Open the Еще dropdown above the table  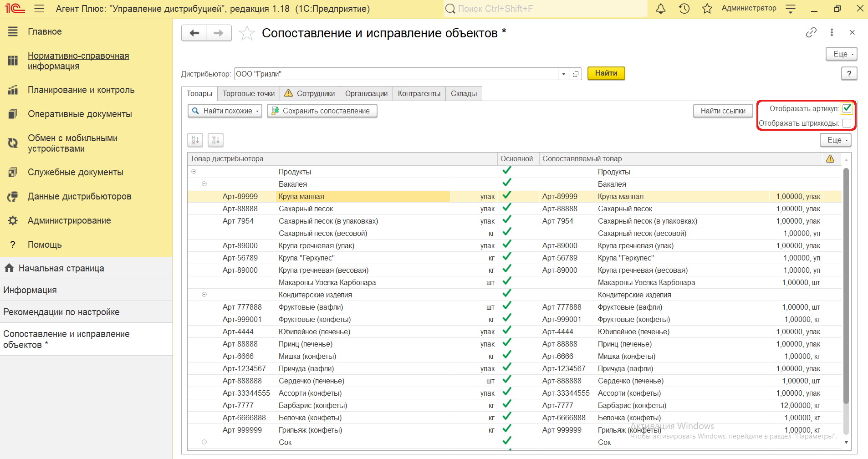click(836, 140)
